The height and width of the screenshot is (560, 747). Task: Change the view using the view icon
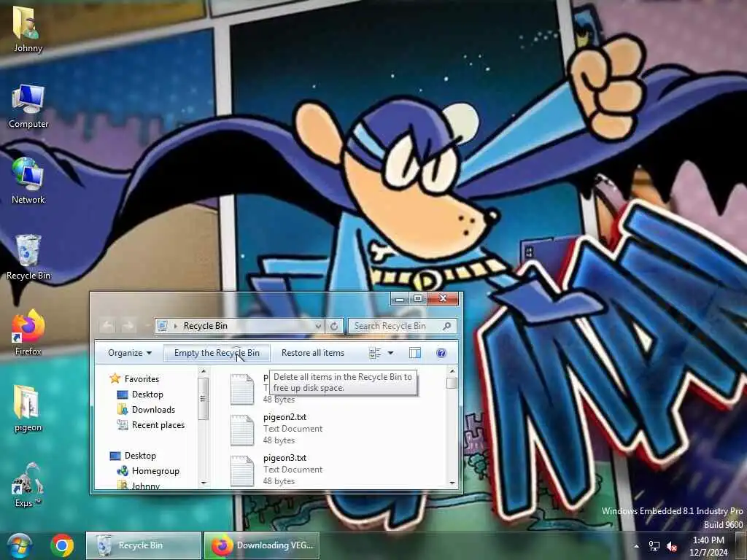click(375, 353)
